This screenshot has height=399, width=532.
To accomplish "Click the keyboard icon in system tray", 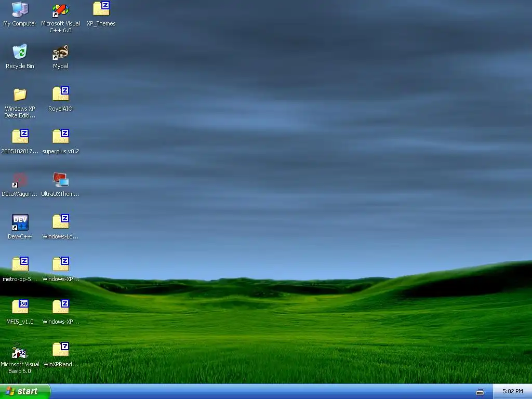I will tap(480, 392).
